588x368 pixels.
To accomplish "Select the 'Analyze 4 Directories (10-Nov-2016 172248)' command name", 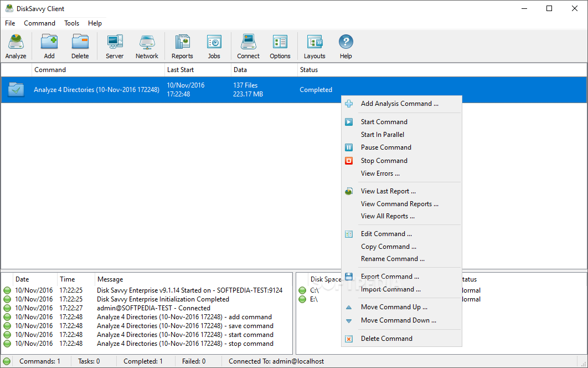I will click(x=97, y=90).
